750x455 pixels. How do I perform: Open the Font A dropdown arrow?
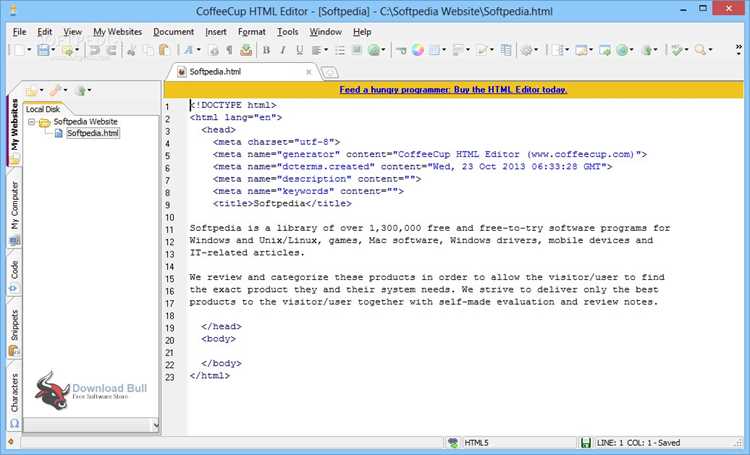tap(198, 50)
